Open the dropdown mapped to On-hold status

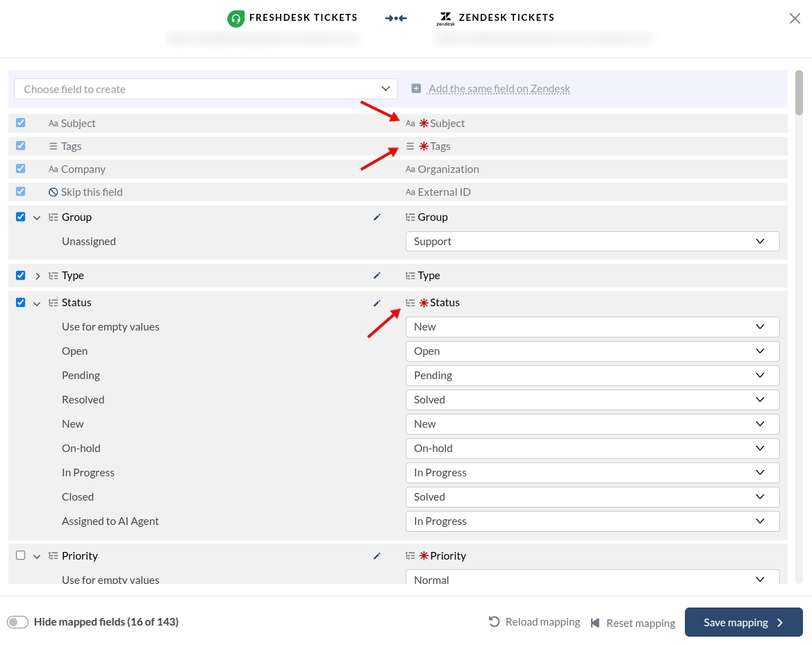click(x=593, y=449)
